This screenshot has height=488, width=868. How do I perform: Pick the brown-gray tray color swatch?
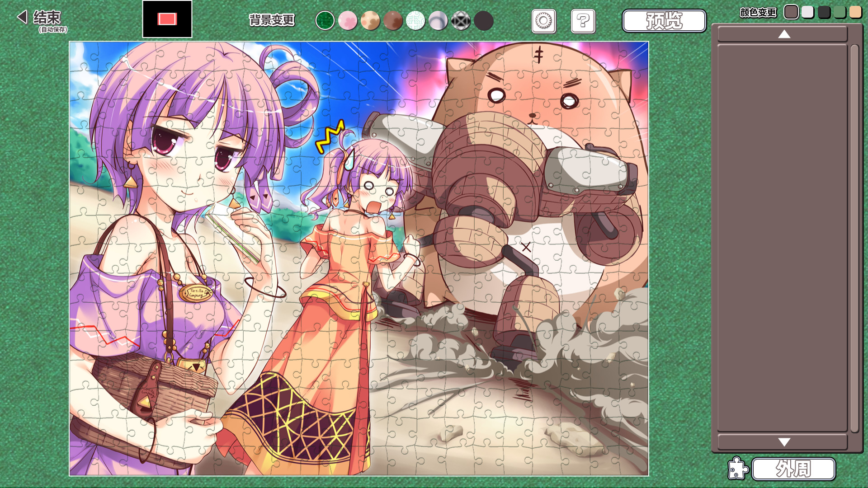click(x=791, y=12)
